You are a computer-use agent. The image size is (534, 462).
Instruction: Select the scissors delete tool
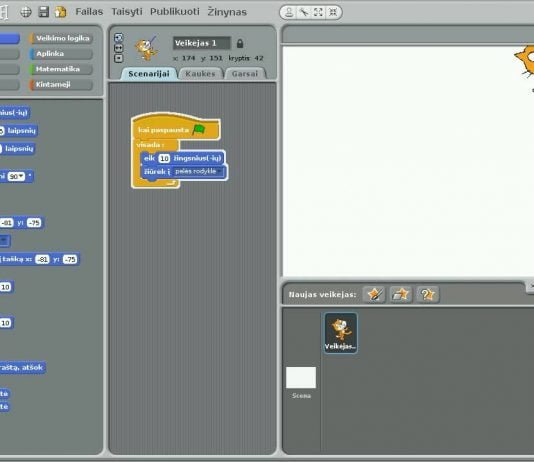[x=303, y=13]
